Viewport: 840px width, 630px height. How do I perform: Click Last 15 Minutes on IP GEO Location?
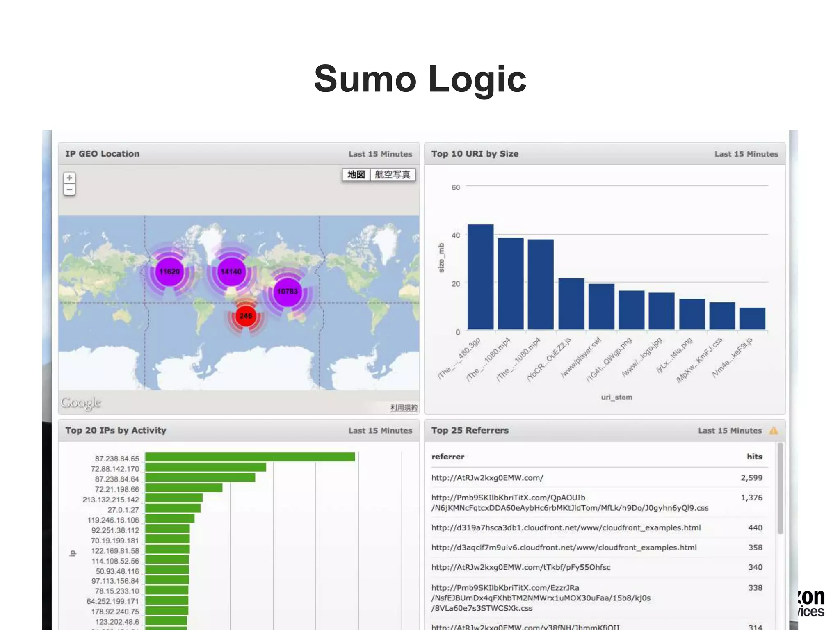(380, 154)
